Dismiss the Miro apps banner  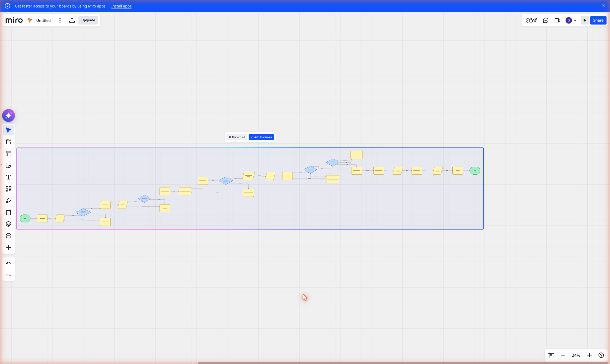coord(604,6)
